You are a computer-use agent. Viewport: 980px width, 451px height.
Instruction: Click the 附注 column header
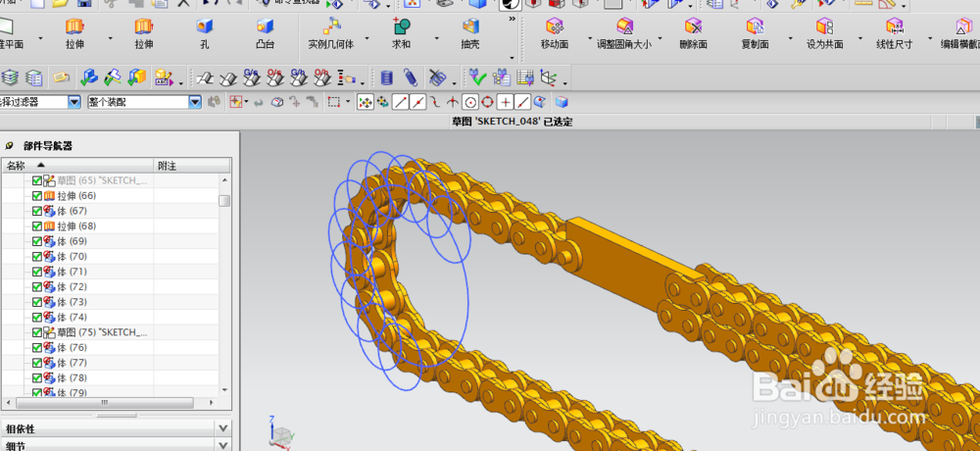(x=192, y=165)
